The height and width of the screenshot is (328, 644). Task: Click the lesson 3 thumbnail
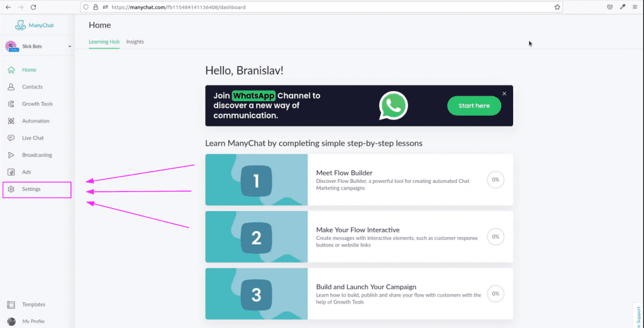[x=257, y=294]
